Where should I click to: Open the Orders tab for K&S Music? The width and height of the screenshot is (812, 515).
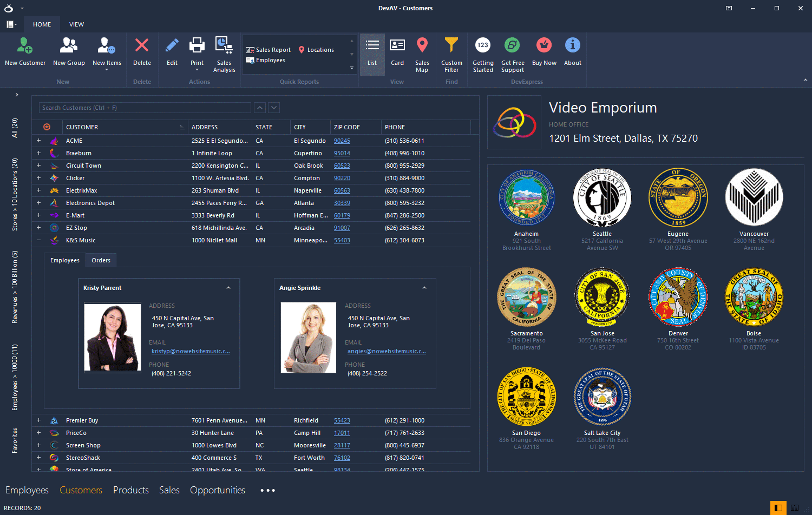pyautogui.click(x=101, y=260)
